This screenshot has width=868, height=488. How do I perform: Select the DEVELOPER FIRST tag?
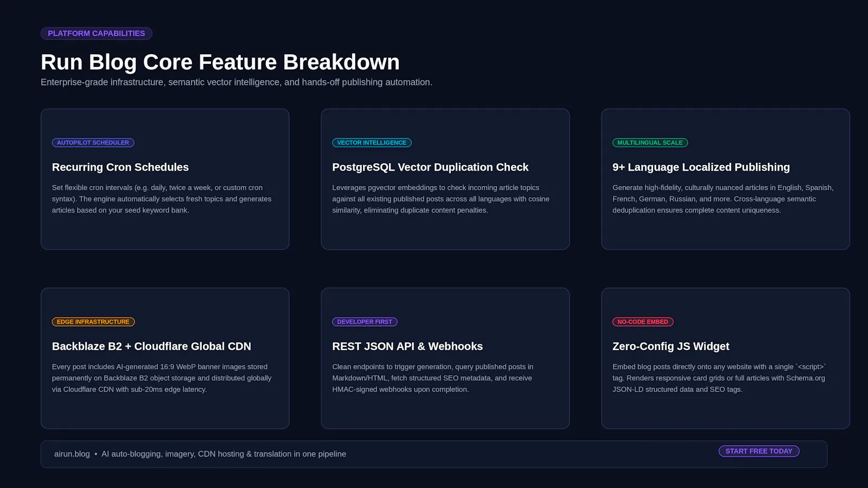(x=365, y=322)
